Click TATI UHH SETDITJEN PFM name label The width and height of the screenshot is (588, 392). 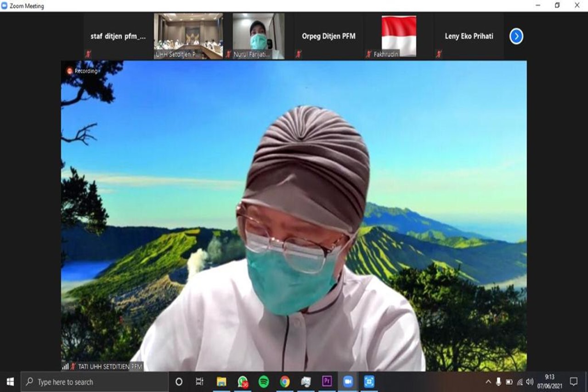110,366
